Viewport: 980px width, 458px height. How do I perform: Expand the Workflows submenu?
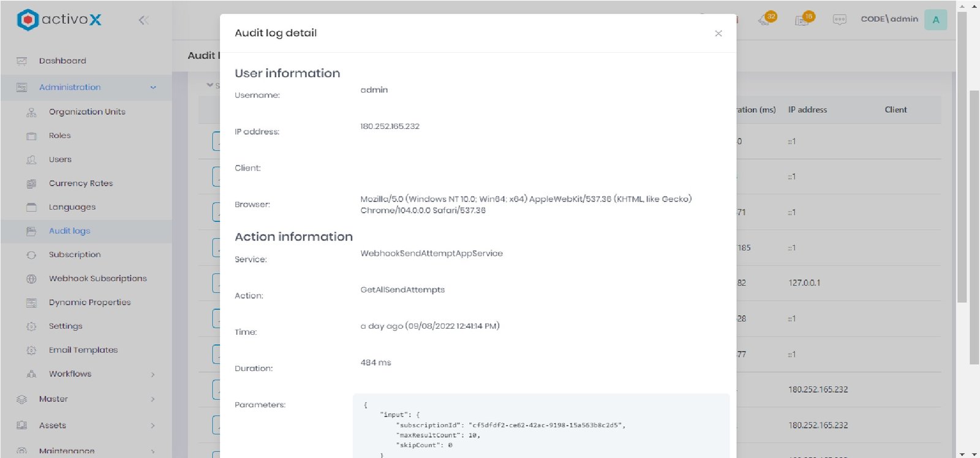click(x=153, y=375)
